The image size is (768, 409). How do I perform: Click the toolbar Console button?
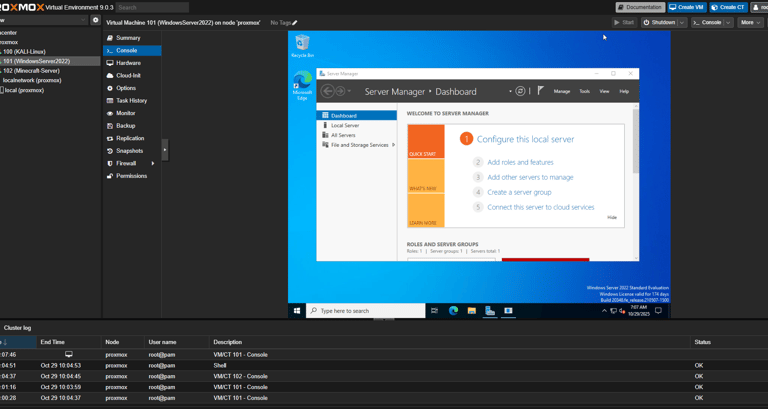pyautogui.click(x=707, y=23)
